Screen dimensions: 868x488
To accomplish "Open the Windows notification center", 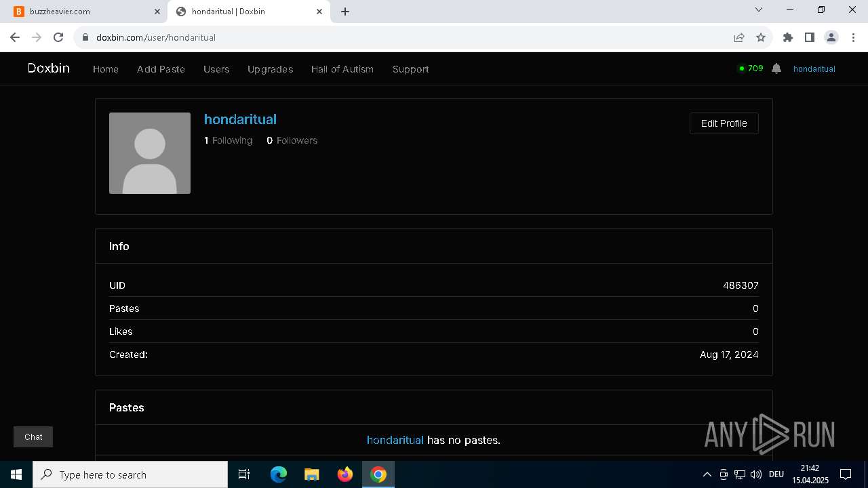I will tap(846, 474).
